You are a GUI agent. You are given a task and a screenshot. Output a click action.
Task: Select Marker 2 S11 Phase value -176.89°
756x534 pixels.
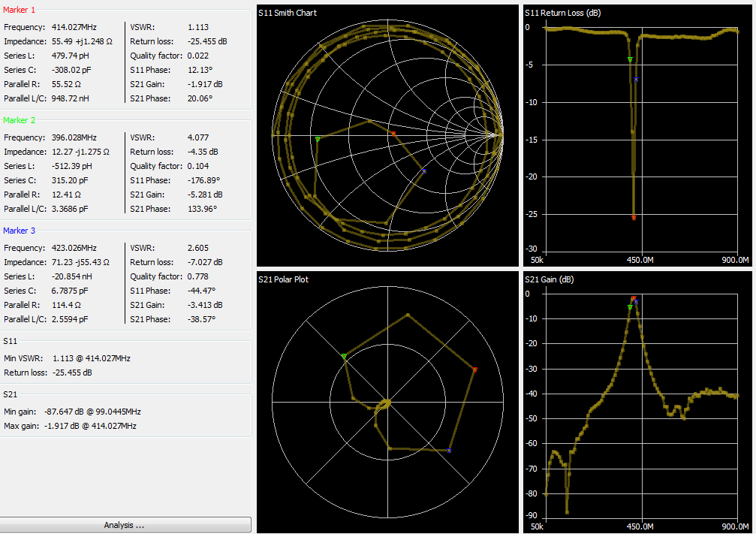coord(204,180)
